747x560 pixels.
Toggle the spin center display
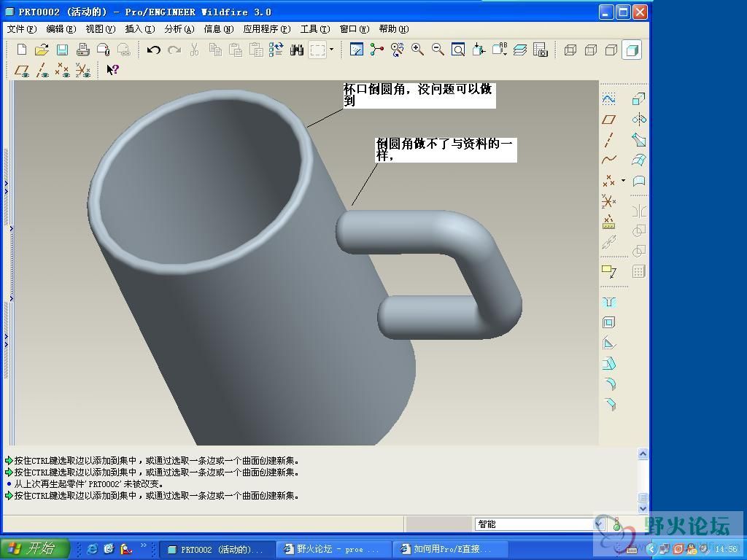377,50
